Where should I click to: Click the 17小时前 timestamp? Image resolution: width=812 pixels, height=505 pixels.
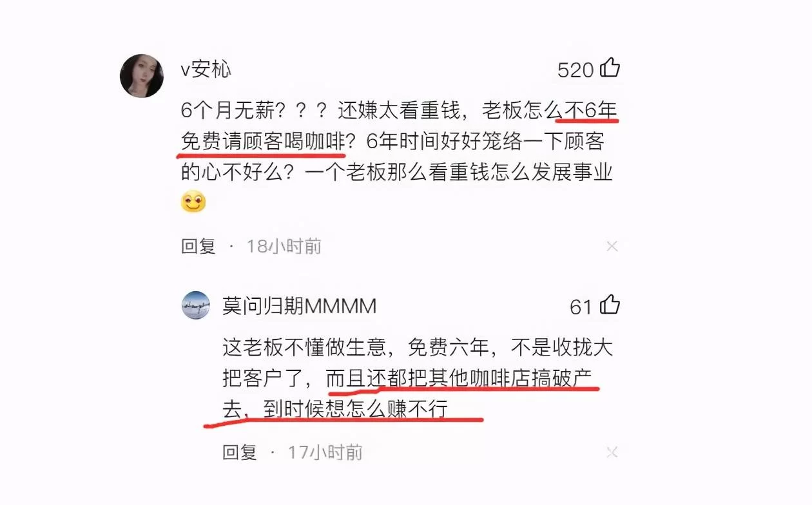point(325,452)
